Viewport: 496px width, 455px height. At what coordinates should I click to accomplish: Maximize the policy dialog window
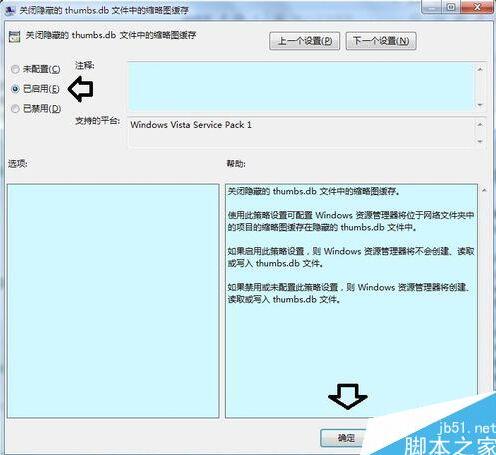451,7
